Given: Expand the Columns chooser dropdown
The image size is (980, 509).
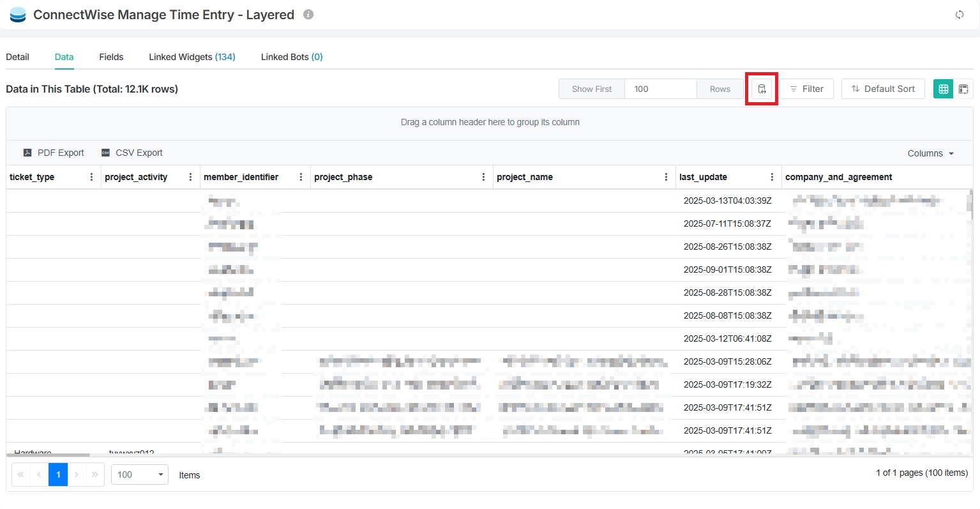Looking at the screenshot, I should (930, 153).
